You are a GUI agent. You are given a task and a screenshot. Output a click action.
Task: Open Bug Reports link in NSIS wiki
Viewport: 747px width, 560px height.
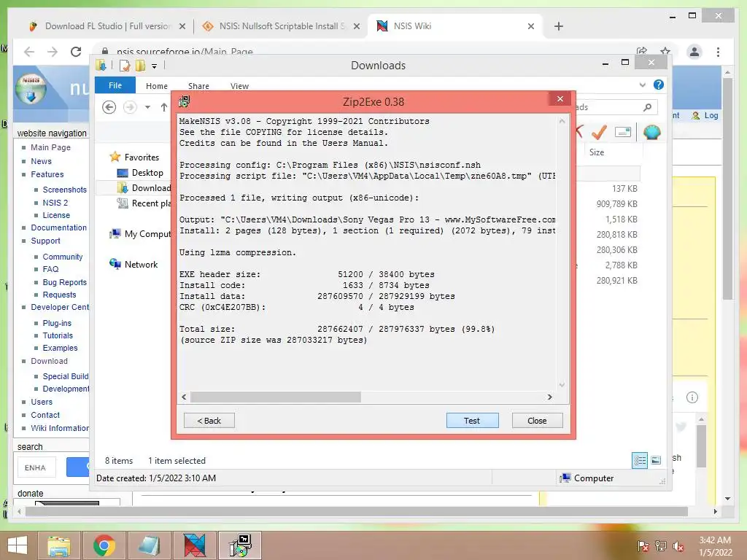pyautogui.click(x=65, y=282)
